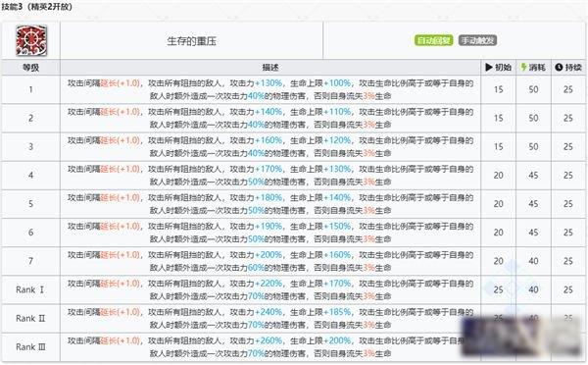
Task: Click duration value 25 in Rank Ⅰ row
Action: pos(568,289)
